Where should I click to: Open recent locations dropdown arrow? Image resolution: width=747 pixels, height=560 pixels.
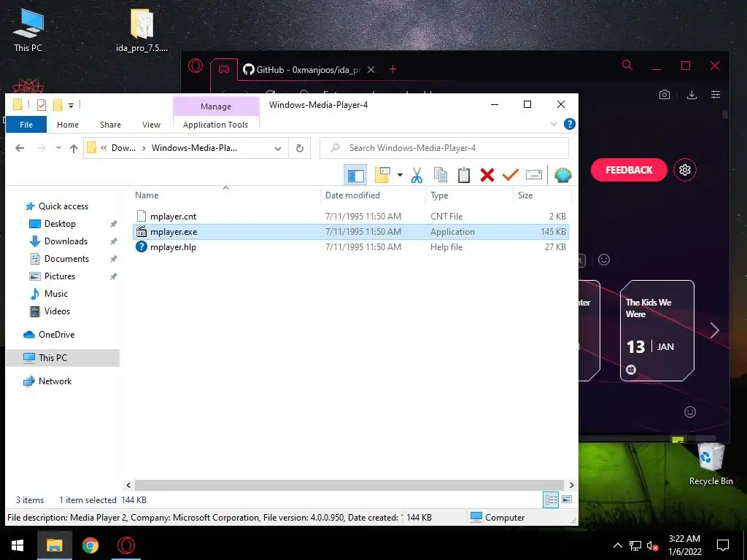tap(58, 148)
